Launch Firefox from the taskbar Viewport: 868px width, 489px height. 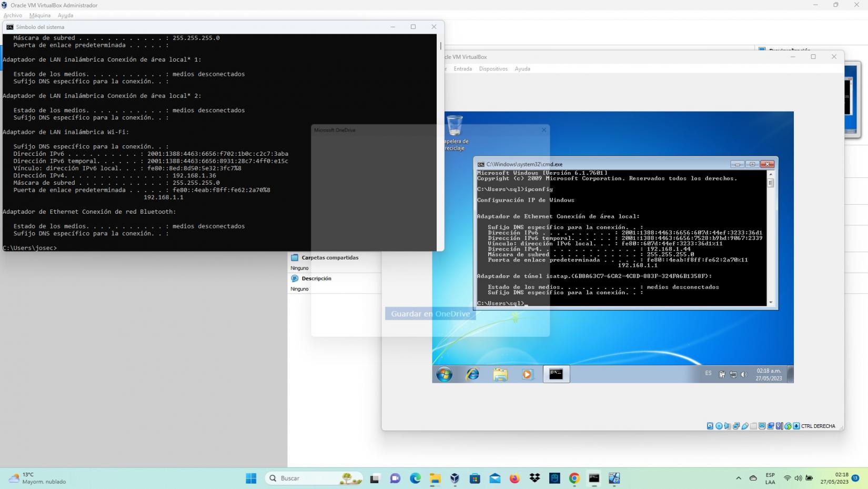[x=514, y=478]
